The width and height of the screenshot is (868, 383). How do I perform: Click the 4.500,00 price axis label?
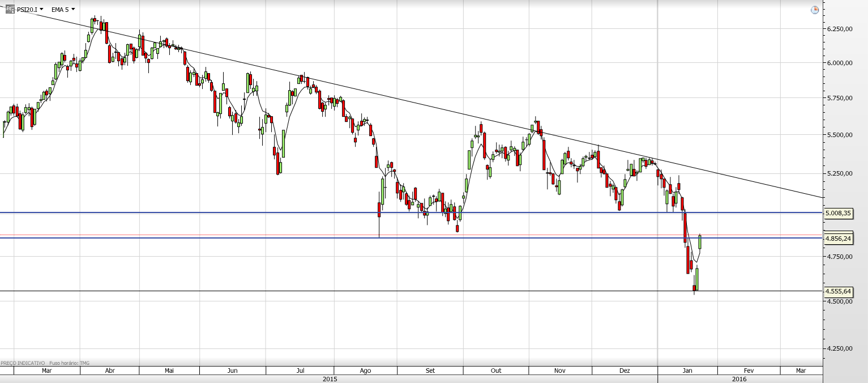click(x=840, y=301)
